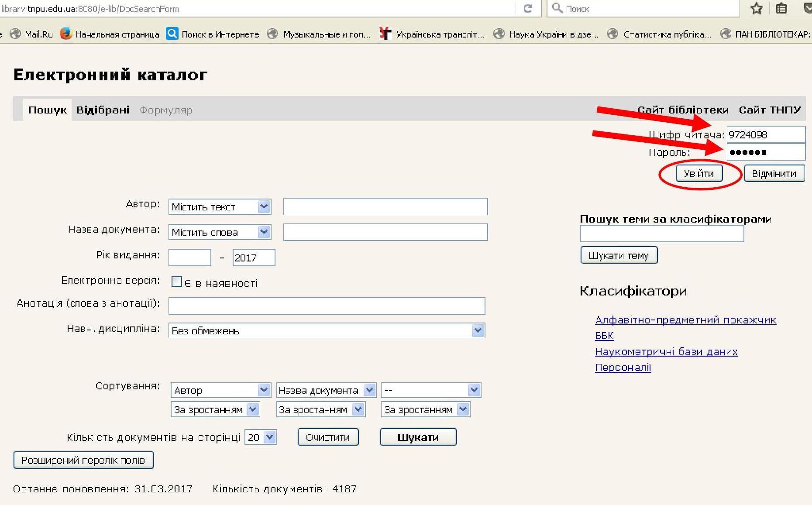Open the ПАН БІБЛІОТЕКАР bookmark

coord(765,34)
